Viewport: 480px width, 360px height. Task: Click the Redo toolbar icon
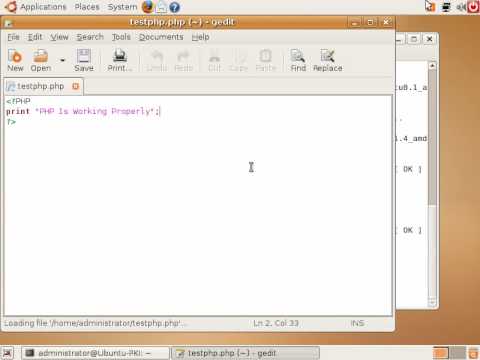[x=183, y=60]
